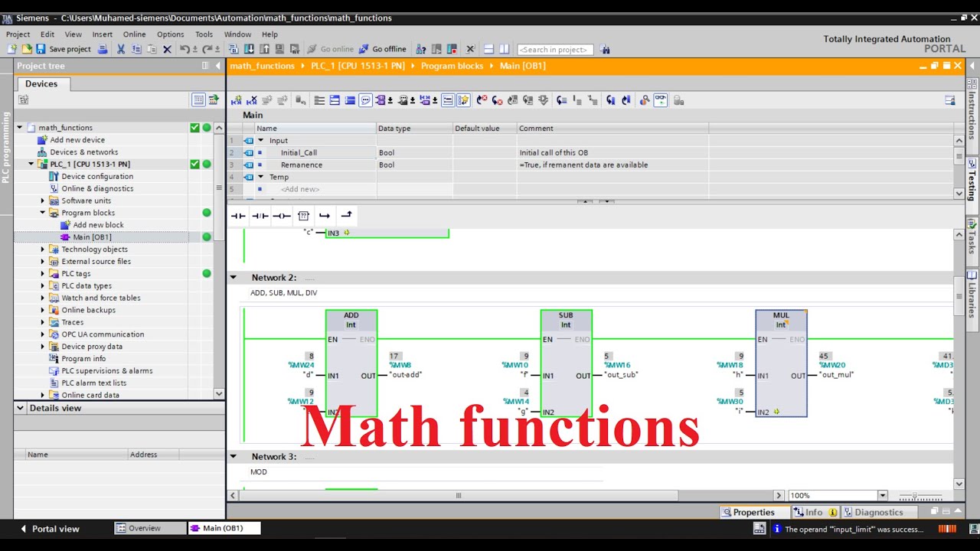Click the Search in project field

(556, 50)
